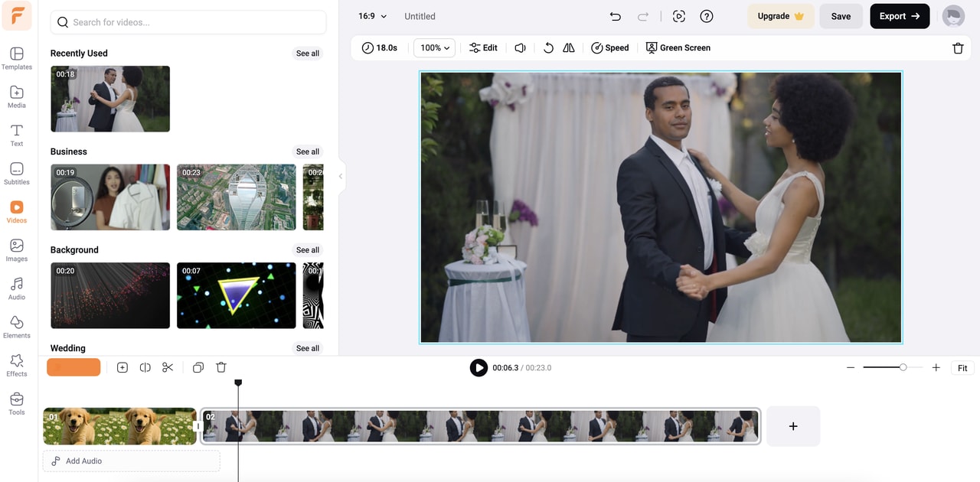Open the Tools sidebar panel
Viewport: 980px width, 482px height.
[x=17, y=403]
